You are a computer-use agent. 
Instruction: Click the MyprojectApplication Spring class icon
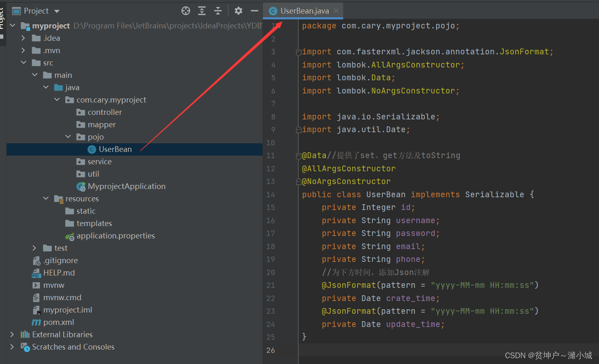pos(81,187)
